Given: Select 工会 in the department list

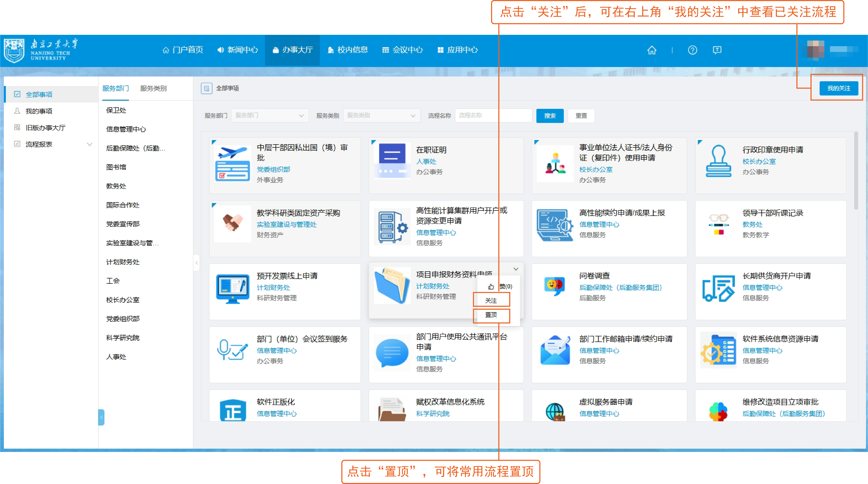Looking at the screenshot, I should pos(113,281).
